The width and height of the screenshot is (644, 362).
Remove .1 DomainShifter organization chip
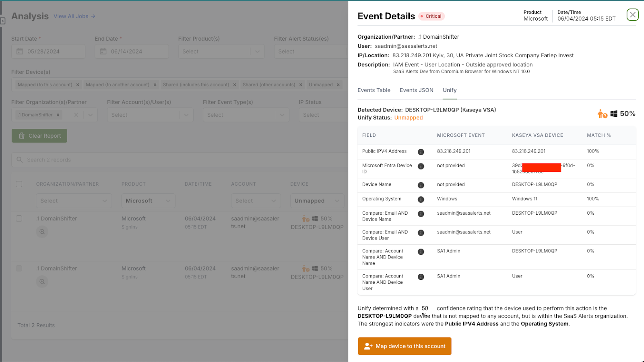tap(58, 115)
